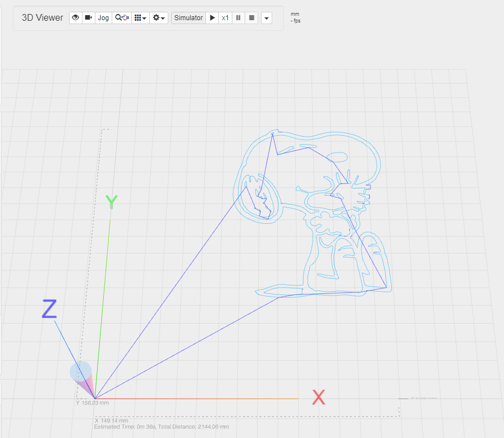The image size is (504, 438).
Task: Change simulation speed via x1 button
Action: pos(225,17)
